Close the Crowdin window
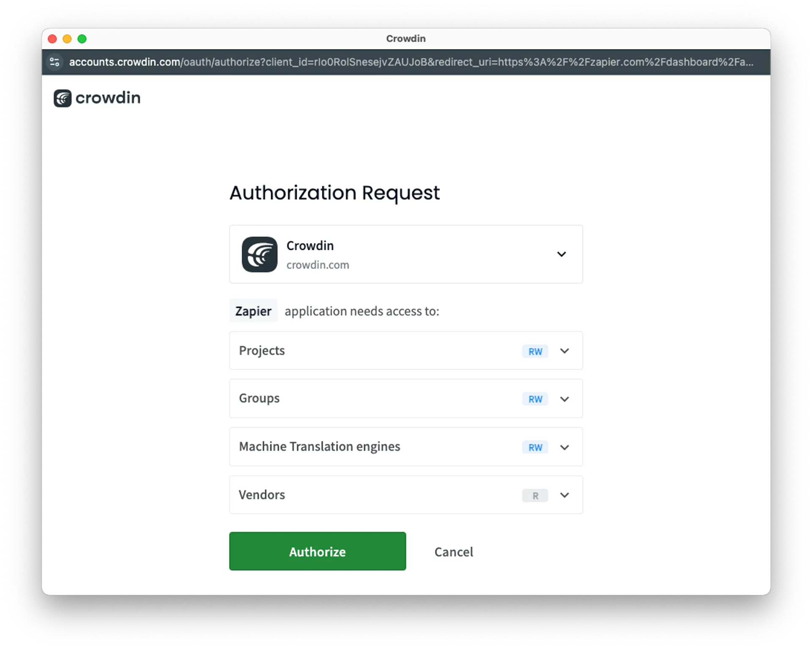This screenshot has height=650, width=812. (x=52, y=39)
